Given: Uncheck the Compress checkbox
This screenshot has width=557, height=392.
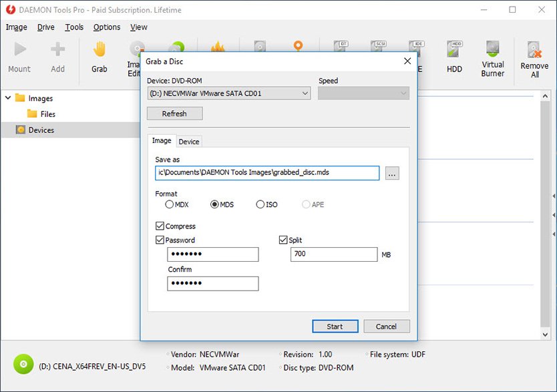Looking at the screenshot, I should pos(160,226).
